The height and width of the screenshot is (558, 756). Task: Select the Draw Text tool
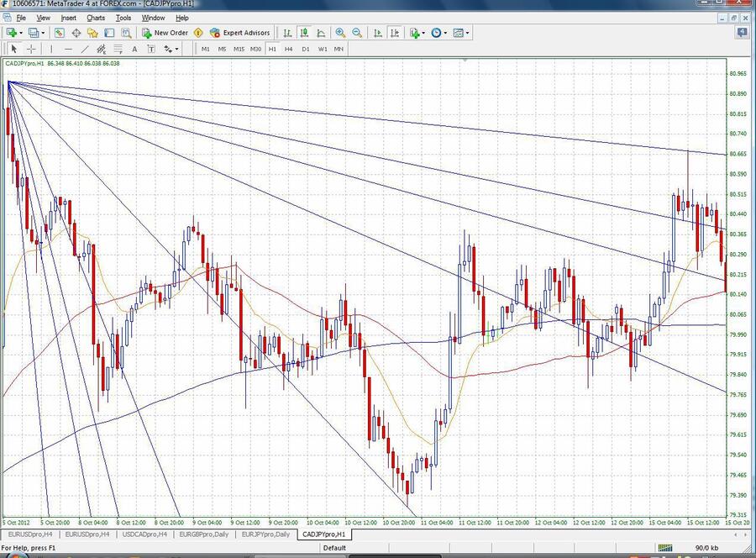[x=134, y=49]
